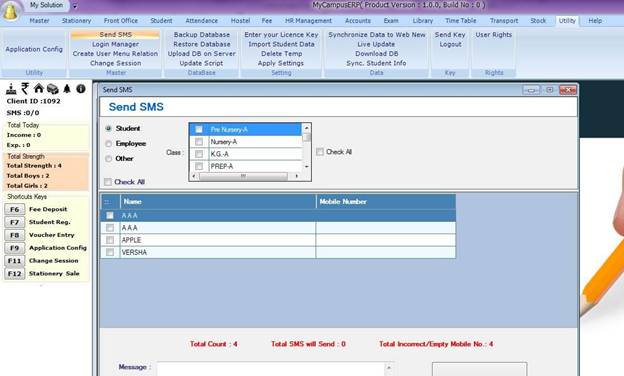Click into the Message text field

[271, 369]
